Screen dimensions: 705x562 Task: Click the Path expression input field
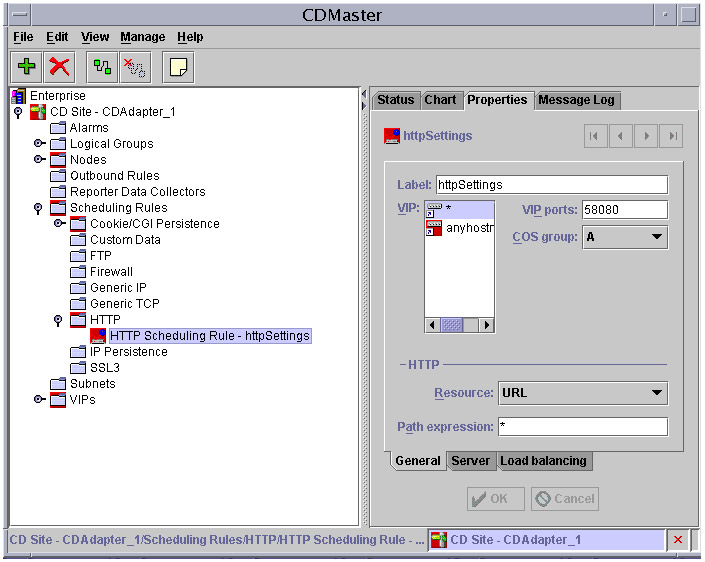(583, 427)
